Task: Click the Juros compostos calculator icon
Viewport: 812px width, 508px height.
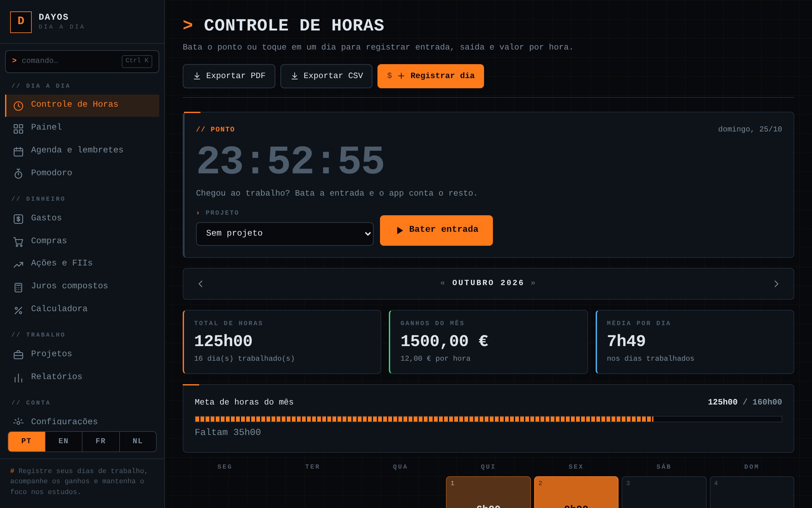Action: click(x=18, y=288)
